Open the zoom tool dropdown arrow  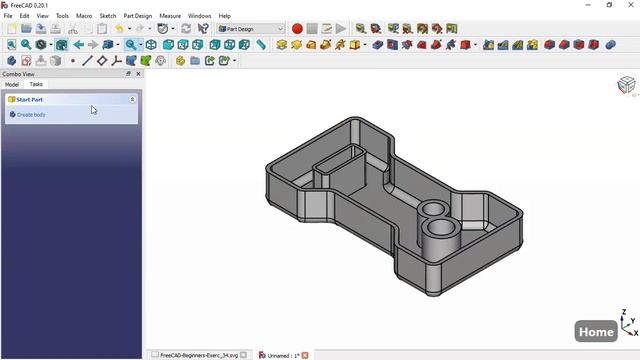(141, 45)
